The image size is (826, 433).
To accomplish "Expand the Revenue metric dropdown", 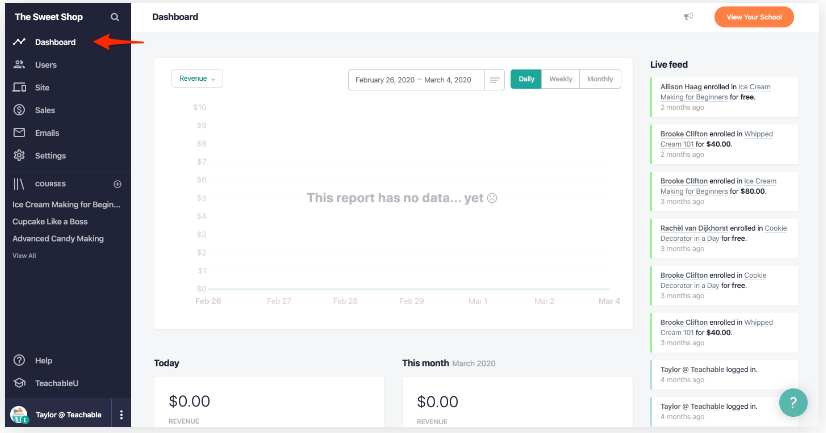I will coord(197,78).
